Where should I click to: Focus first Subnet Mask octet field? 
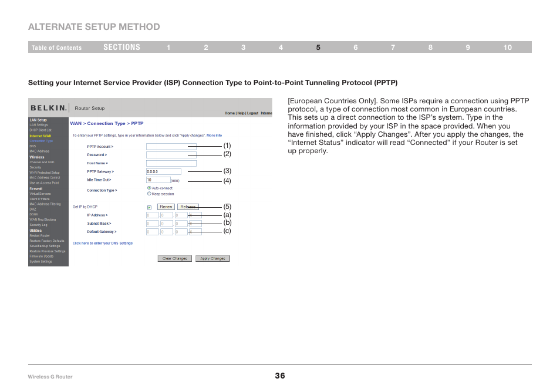[x=153, y=224]
